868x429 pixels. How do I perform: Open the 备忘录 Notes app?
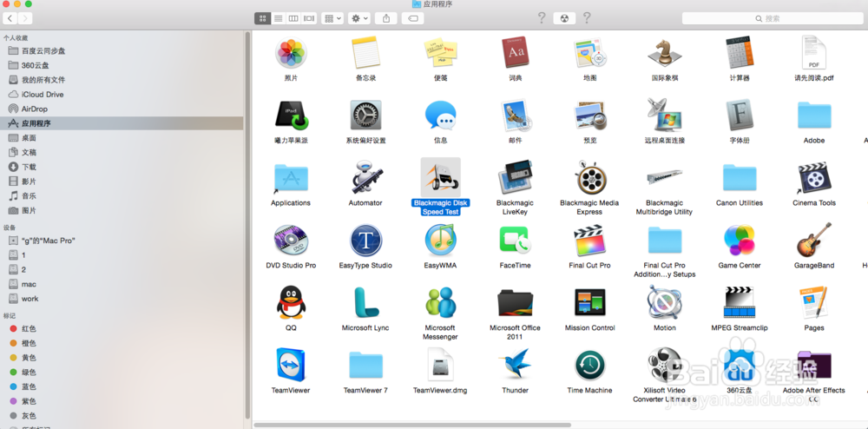[x=365, y=54]
